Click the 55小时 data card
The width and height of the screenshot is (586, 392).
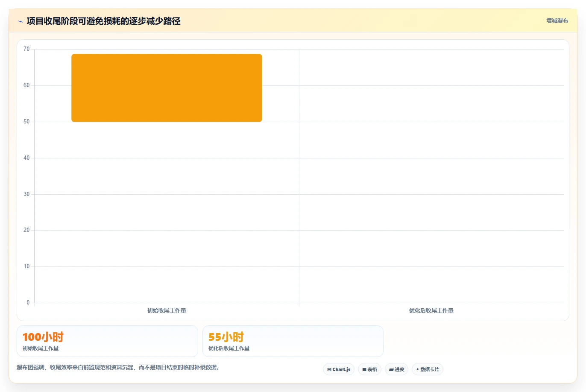coord(293,341)
